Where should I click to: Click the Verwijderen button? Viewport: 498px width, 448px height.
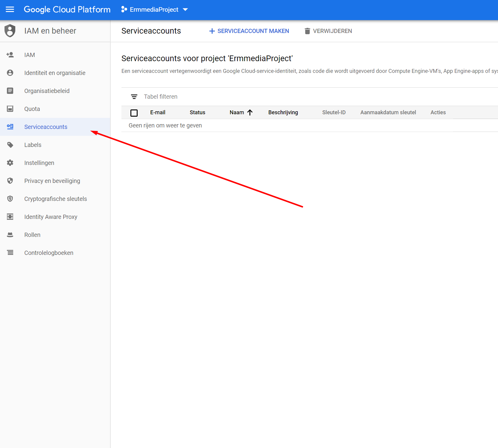328,31
